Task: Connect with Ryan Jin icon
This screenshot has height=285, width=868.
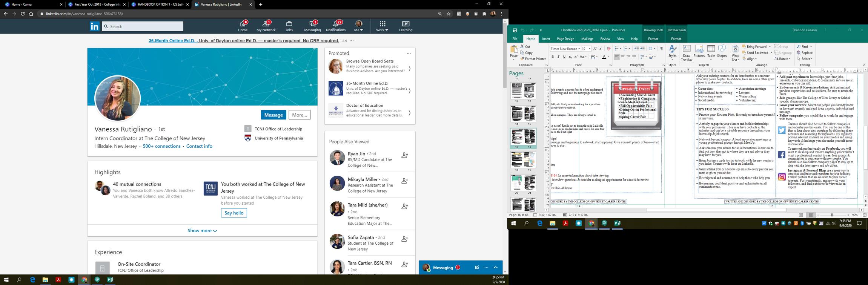Action: 405,155
